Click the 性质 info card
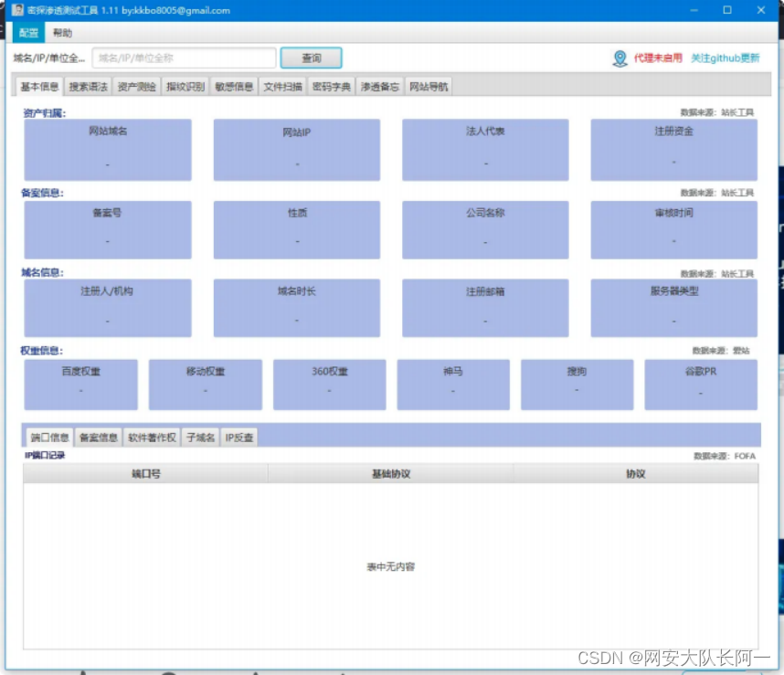The width and height of the screenshot is (784, 675). [296, 230]
